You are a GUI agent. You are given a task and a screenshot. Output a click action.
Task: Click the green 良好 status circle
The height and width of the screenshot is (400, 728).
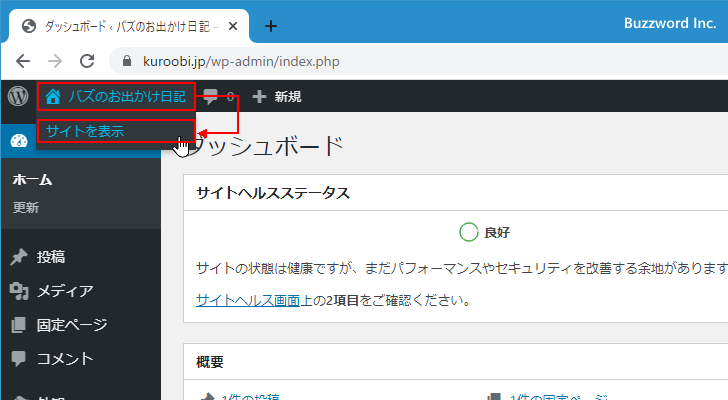tap(468, 232)
